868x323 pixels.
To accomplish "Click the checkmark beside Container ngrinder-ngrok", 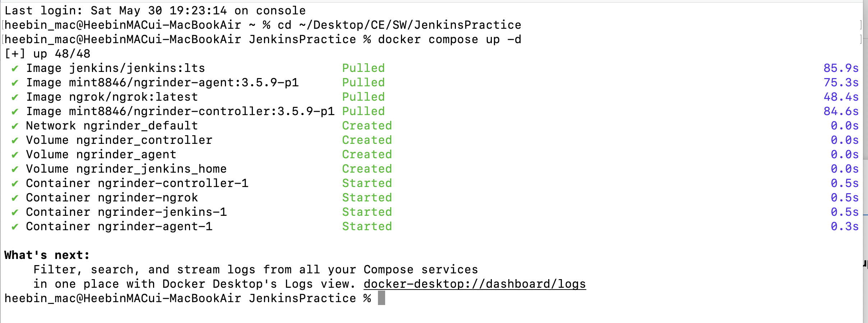I will [15, 198].
